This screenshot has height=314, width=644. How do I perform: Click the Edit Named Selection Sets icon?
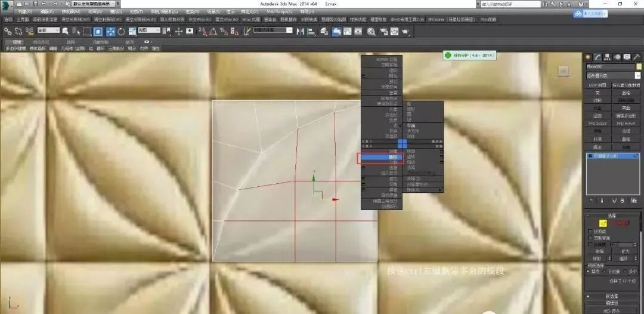246,31
